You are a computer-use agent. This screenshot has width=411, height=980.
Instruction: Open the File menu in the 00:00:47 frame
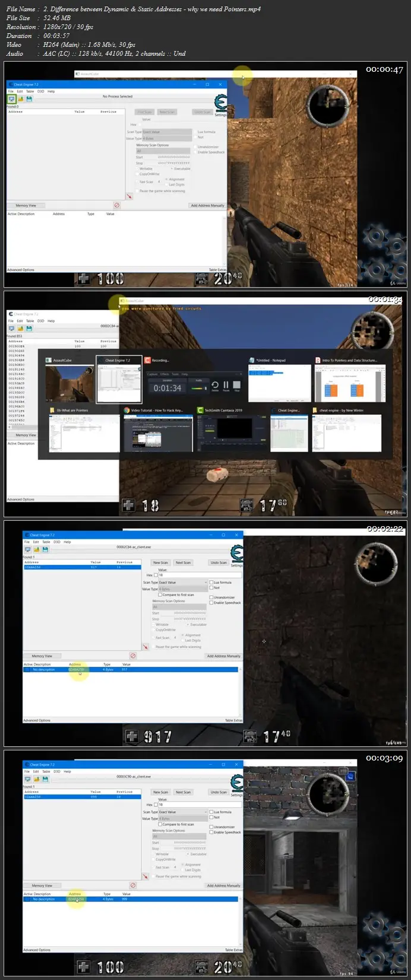click(11, 91)
